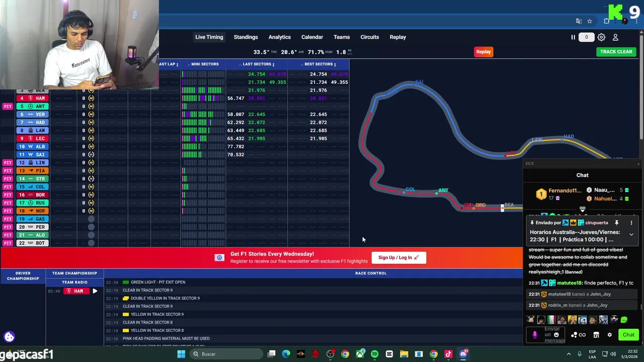Expand the chat leaderboard handle
The height and width of the screenshot is (362, 644).
point(582,210)
